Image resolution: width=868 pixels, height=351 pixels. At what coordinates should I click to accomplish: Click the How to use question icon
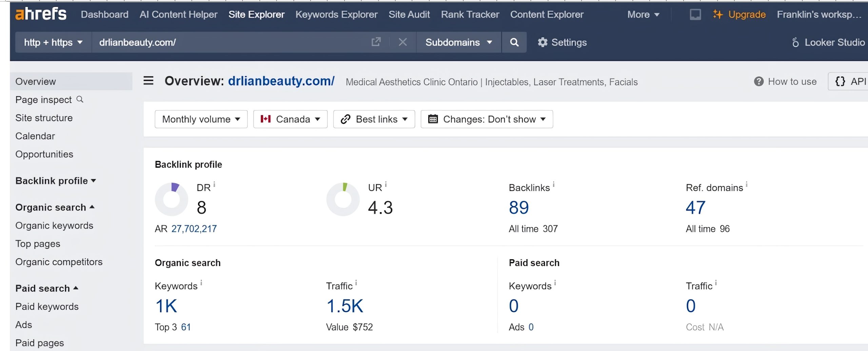click(x=758, y=81)
